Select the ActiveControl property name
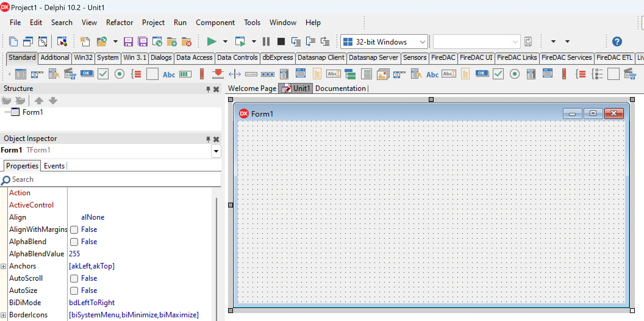 pos(31,205)
